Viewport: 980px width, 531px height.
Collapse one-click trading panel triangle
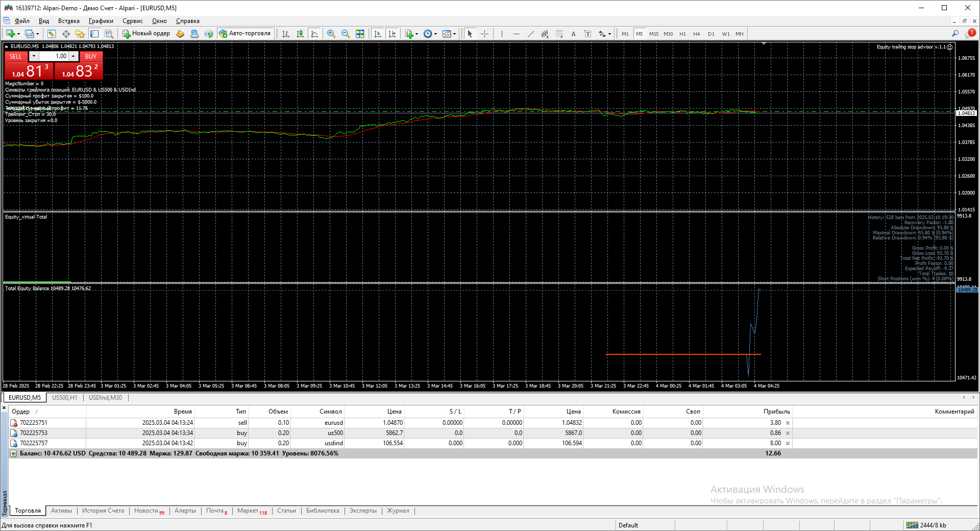[x=6, y=46]
